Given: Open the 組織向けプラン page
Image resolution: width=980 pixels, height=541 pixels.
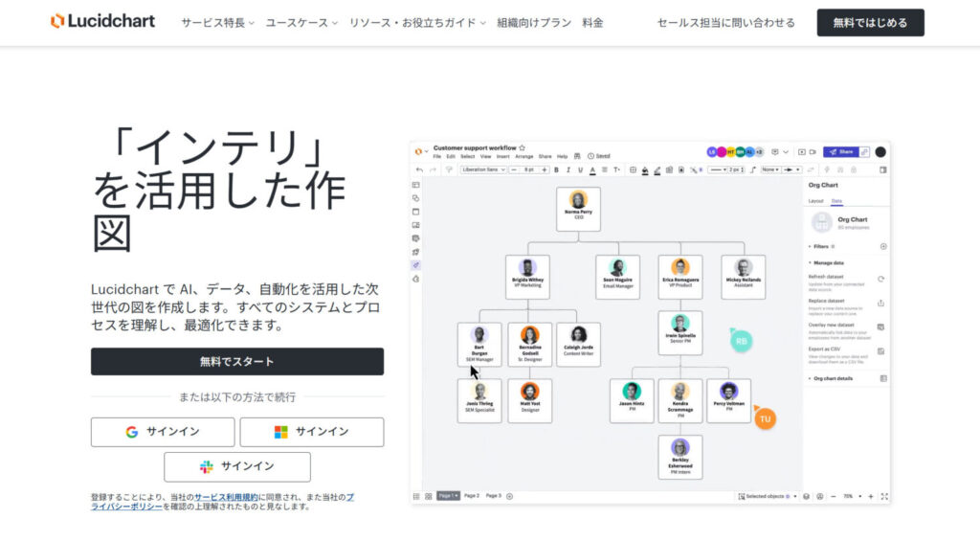Looking at the screenshot, I should pyautogui.click(x=534, y=23).
